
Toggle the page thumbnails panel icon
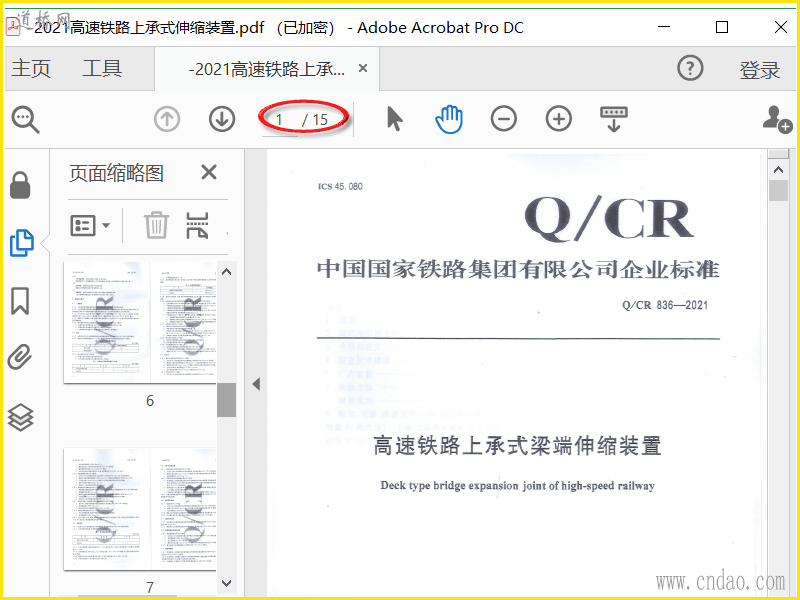[x=21, y=243]
